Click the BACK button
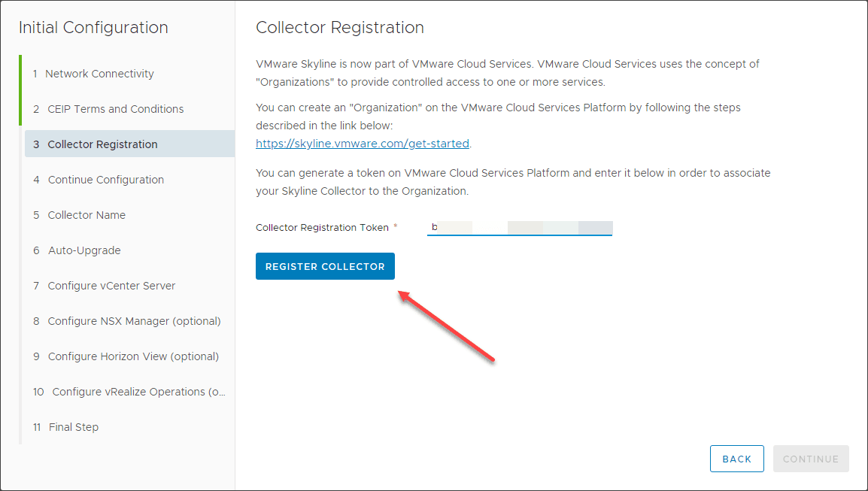The width and height of the screenshot is (868, 491). pos(736,458)
